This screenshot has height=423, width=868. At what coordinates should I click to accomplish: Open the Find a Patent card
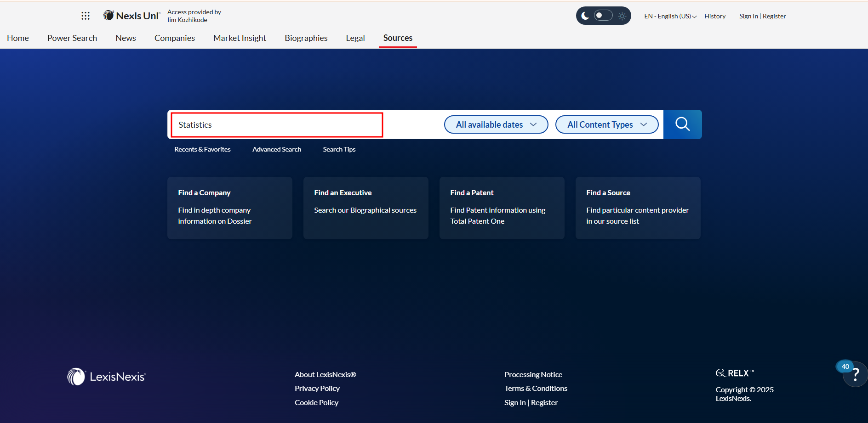click(502, 208)
